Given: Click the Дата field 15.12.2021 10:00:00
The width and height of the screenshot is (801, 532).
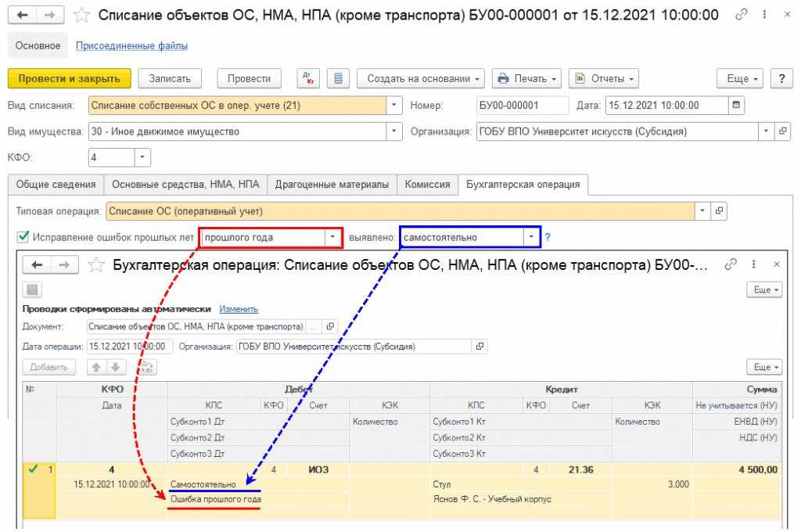Looking at the screenshot, I should (x=666, y=106).
